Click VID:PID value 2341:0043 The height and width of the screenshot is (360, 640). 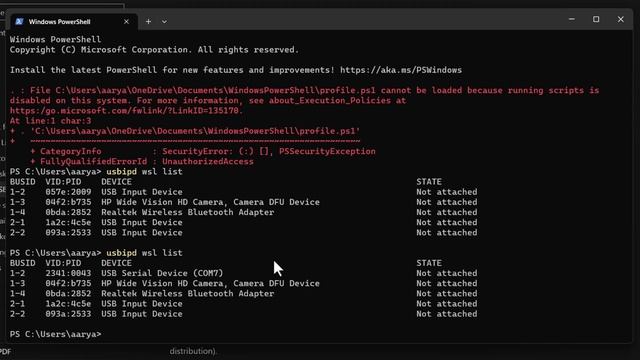point(68,273)
